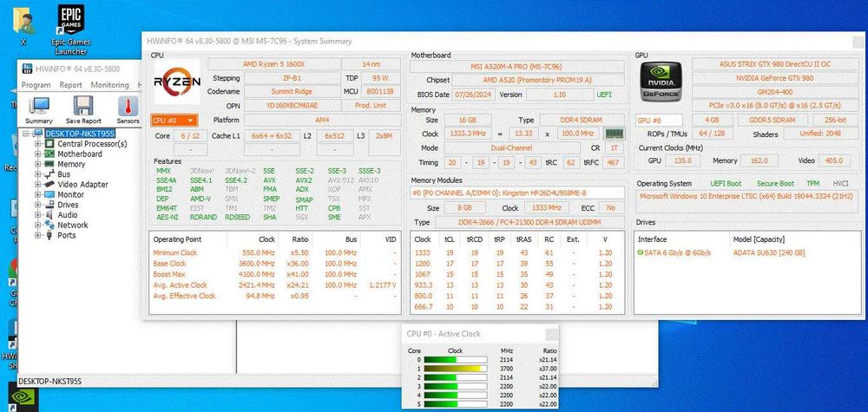Open the memory module #0 DIMM dropdown

click(517, 193)
